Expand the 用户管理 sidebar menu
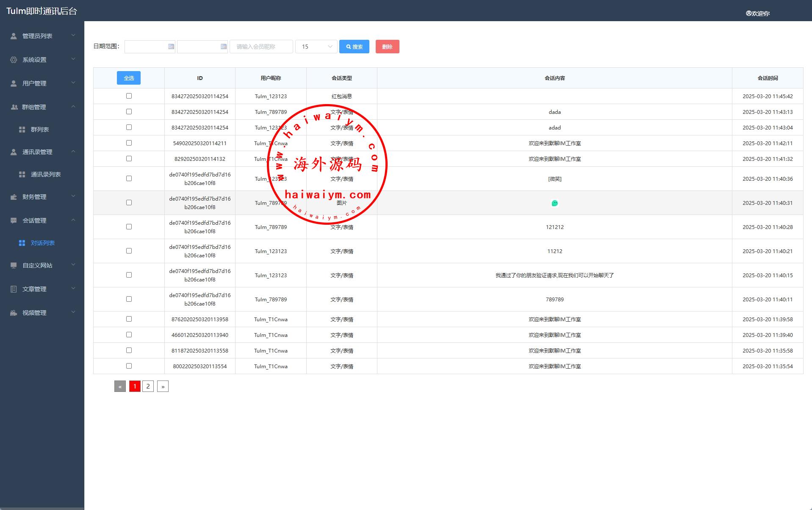 tap(42, 83)
